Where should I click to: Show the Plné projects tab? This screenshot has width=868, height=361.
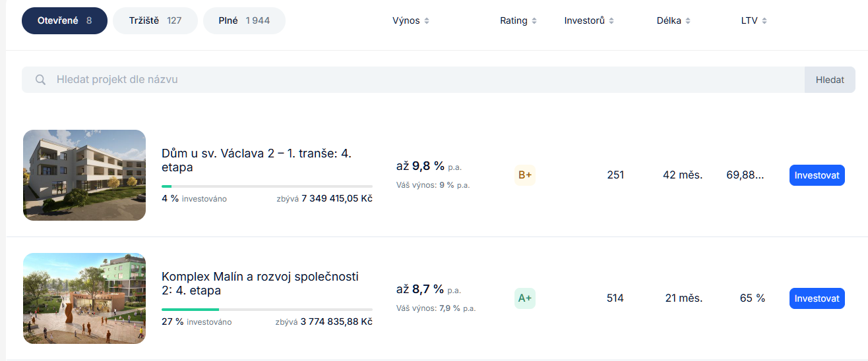(244, 21)
